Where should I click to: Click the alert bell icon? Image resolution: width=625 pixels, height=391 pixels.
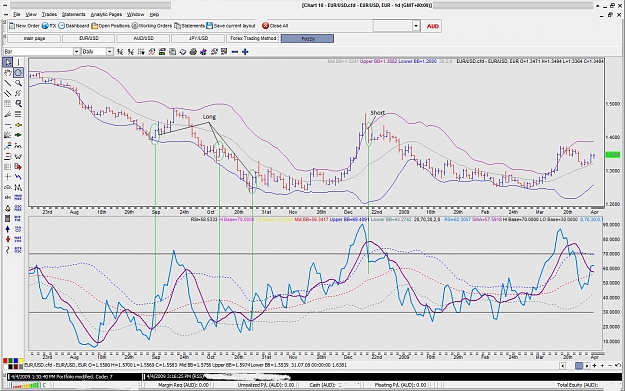coord(8,208)
